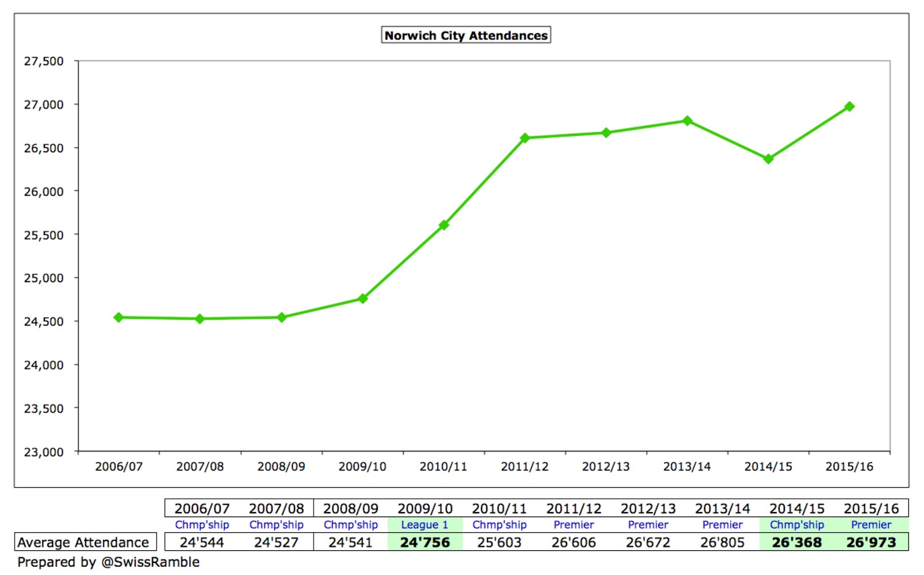This screenshot has width=924, height=575.
Task: Select the 2007/08 table column header
Action: pyautogui.click(x=277, y=509)
